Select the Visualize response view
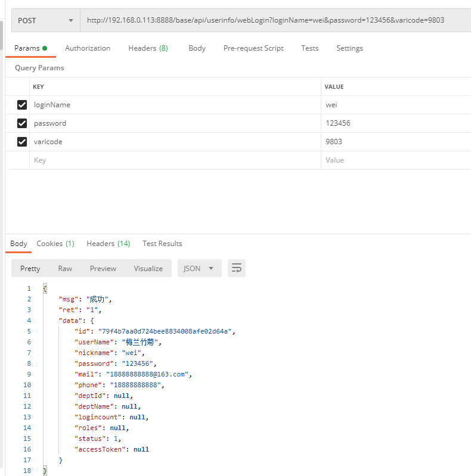The height and width of the screenshot is (476, 471). tap(148, 268)
